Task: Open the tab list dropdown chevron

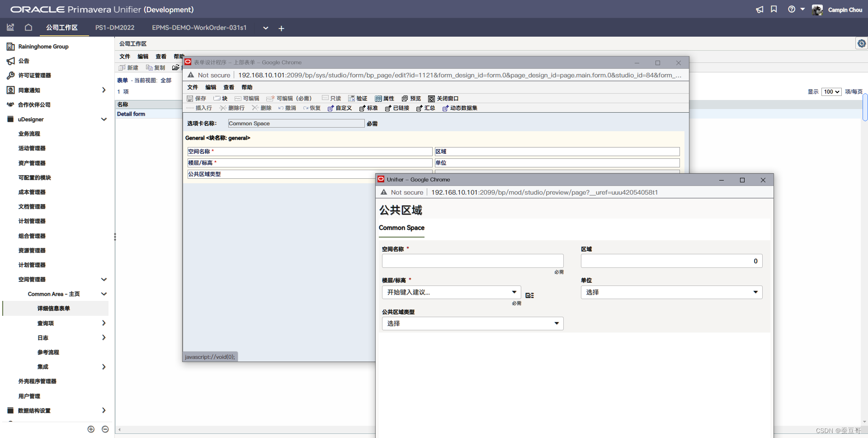Action: (x=266, y=28)
